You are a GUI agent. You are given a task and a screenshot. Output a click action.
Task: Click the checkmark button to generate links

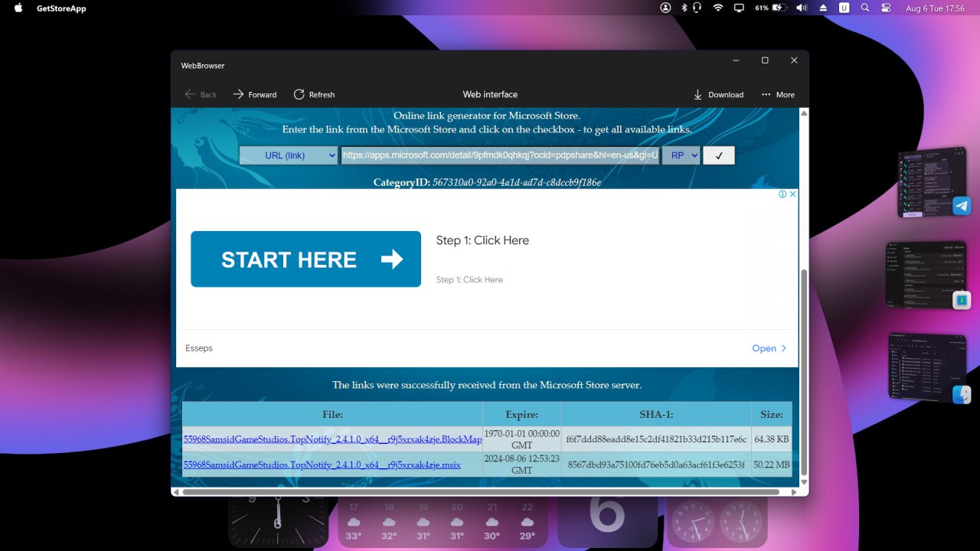pos(719,155)
